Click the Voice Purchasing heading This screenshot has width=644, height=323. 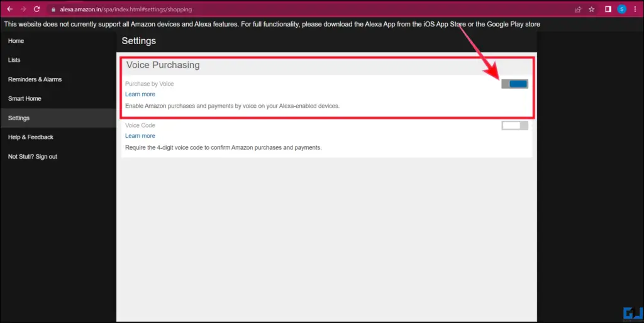pos(163,65)
